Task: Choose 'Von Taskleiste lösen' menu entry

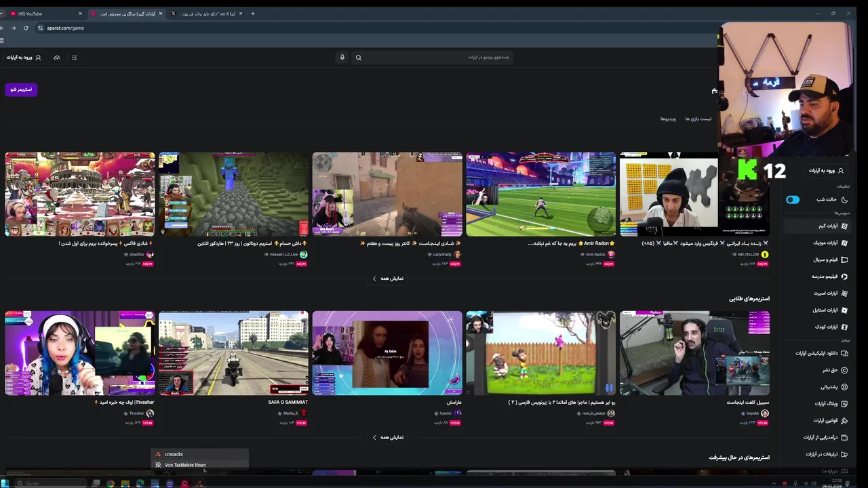Action: tap(199, 465)
